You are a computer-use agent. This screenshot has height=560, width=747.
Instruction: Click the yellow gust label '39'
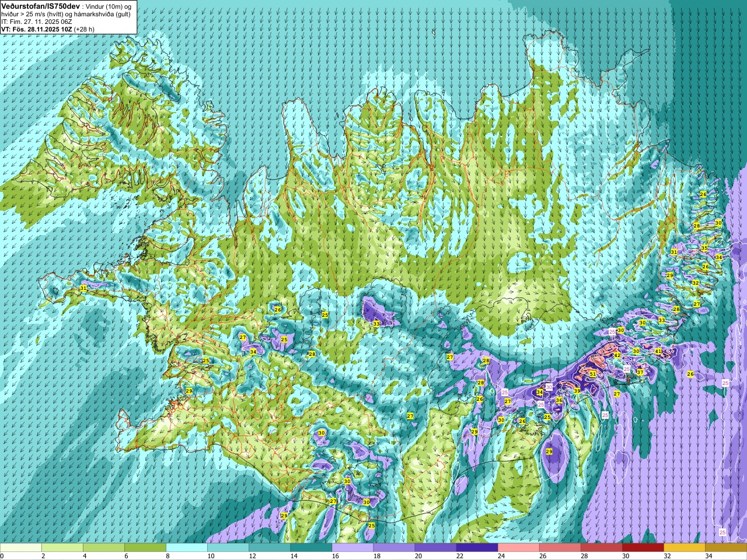tap(577, 391)
